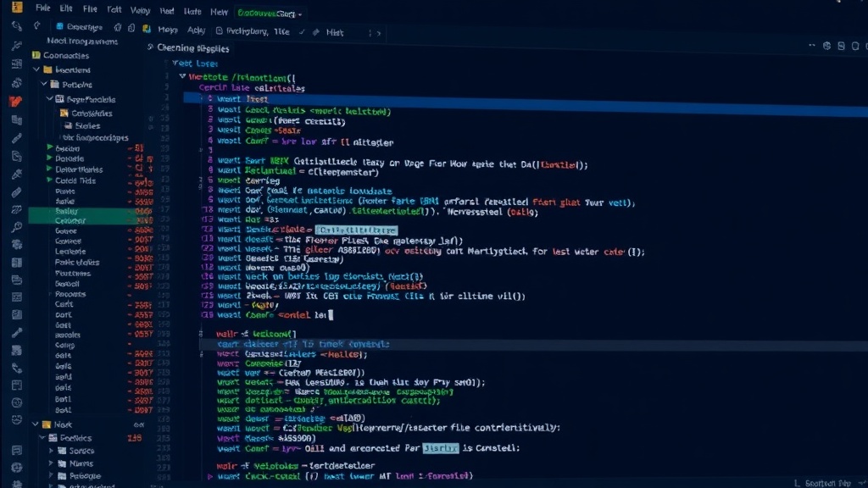Image resolution: width=868 pixels, height=488 pixels.
Task: Click the "Adiy" toolbar button
Action: pos(196,30)
